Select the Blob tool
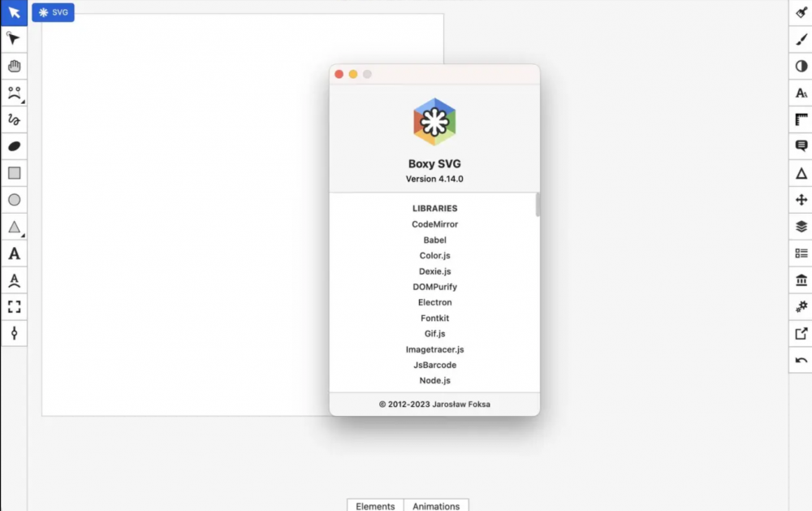Image resolution: width=812 pixels, height=511 pixels. pos(14,146)
